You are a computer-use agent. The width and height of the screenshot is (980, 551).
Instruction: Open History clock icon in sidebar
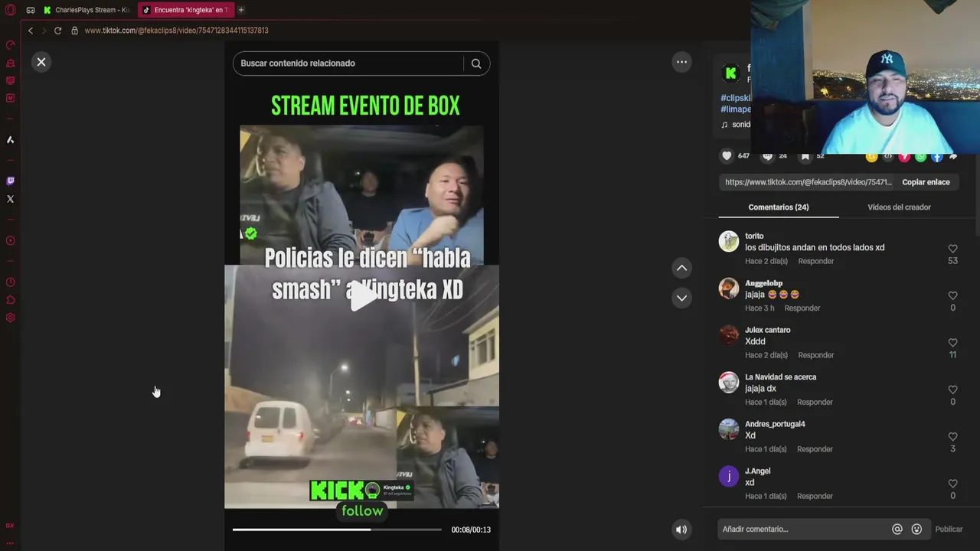tap(10, 282)
